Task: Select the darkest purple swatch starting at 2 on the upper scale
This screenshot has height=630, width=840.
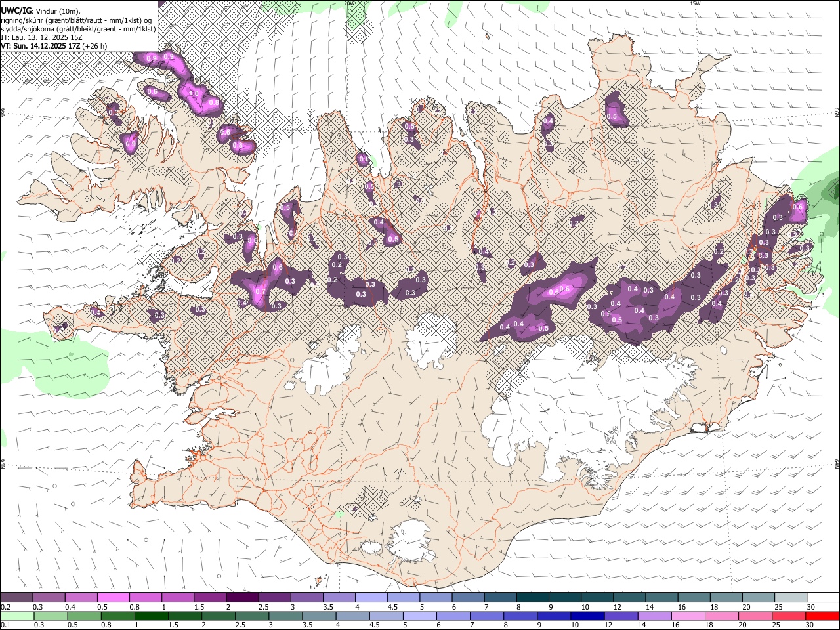Action: [242, 597]
